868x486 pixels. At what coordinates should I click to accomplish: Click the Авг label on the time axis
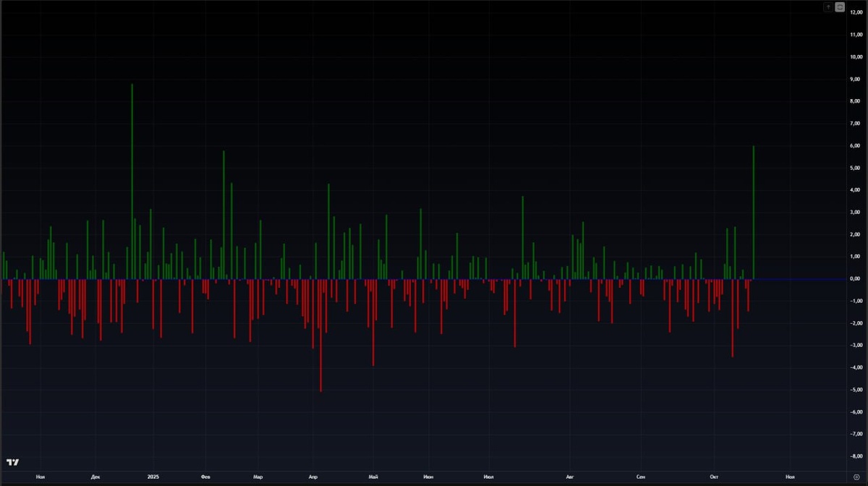coord(569,477)
